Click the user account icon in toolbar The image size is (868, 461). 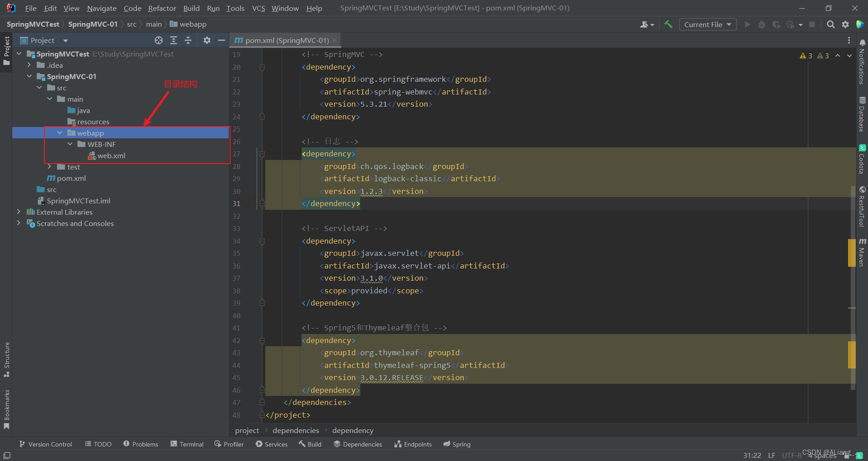pos(647,24)
